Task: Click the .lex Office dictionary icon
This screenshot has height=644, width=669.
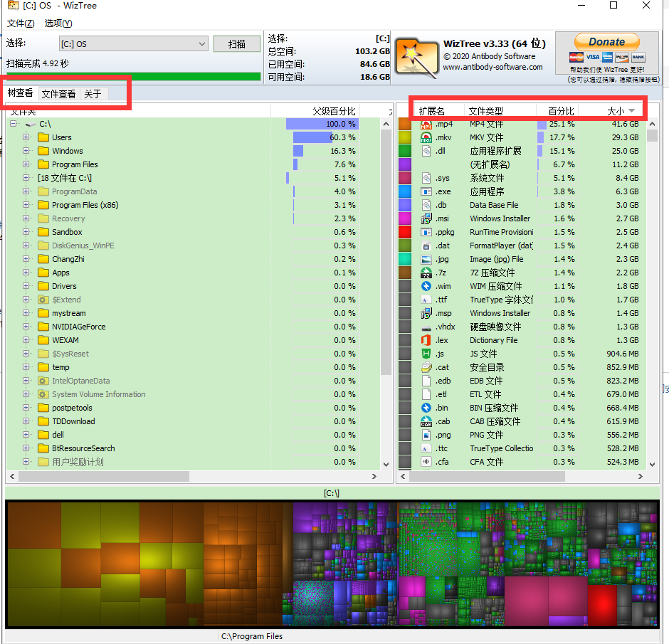Action: tap(426, 340)
